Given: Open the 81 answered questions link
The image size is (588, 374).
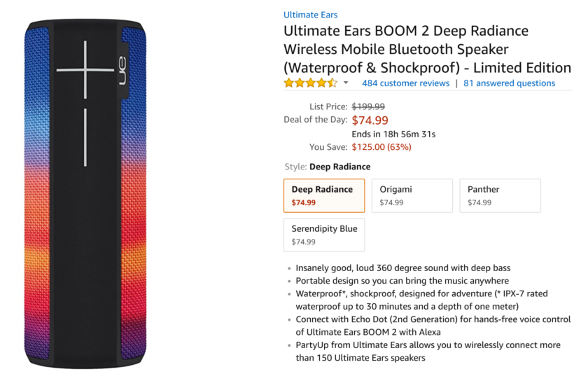Looking at the screenshot, I should pos(510,83).
